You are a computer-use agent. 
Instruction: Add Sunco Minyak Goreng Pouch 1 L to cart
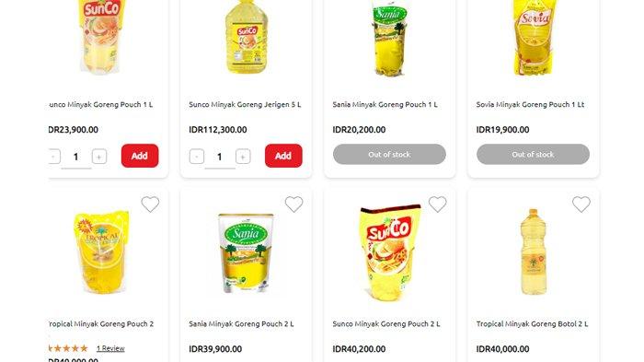140,156
